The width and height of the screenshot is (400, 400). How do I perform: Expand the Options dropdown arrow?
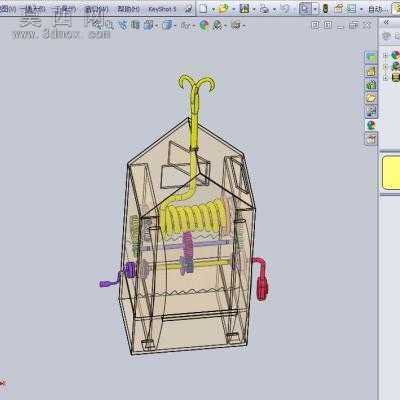coord(361,9)
